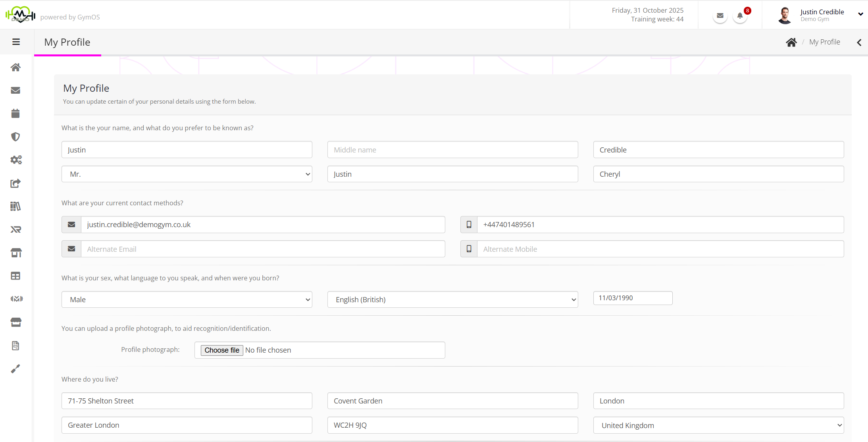Click the books library sidebar icon
868x442 pixels.
(x=15, y=206)
